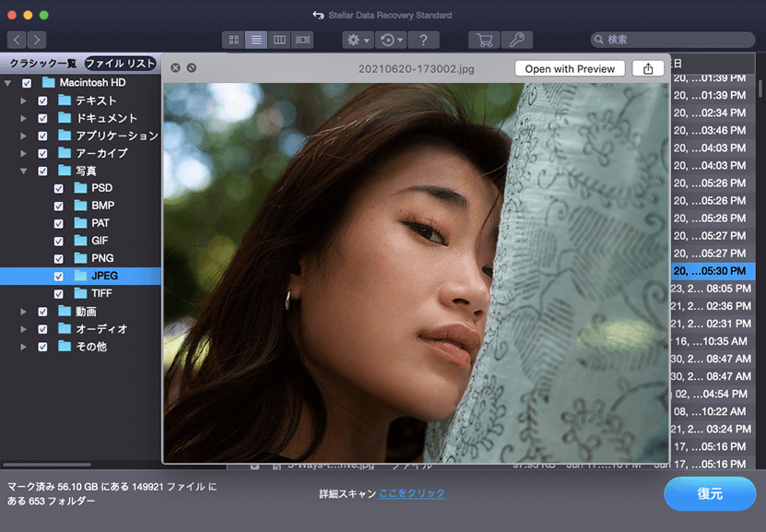This screenshot has width=766, height=532.
Task: Click the Open with Preview button
Action: 570,68
